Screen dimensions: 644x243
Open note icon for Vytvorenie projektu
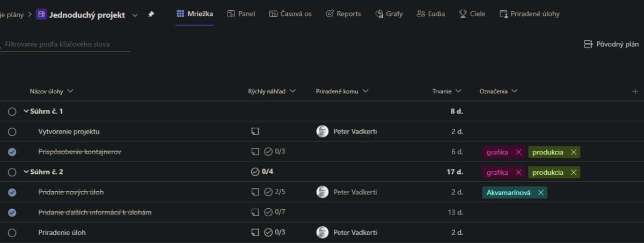pyautogui.click(x=255, y=131)
